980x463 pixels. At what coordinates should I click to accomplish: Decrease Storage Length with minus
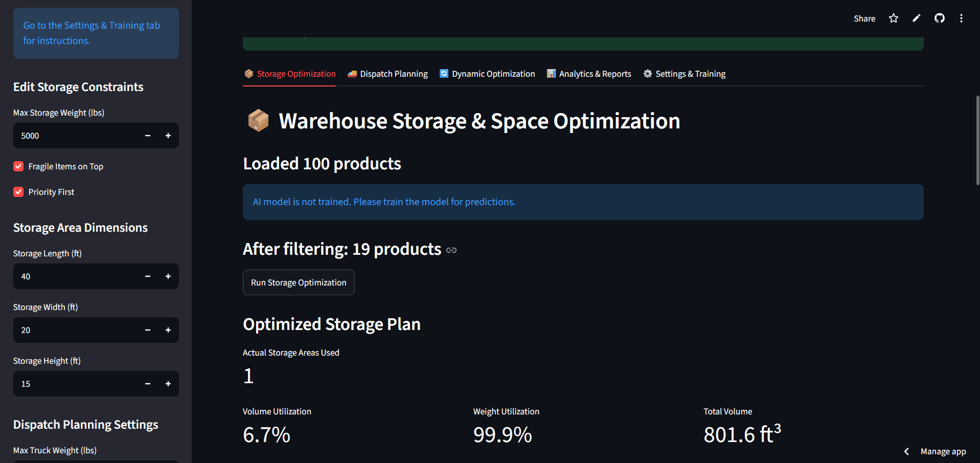click(148, 276)
